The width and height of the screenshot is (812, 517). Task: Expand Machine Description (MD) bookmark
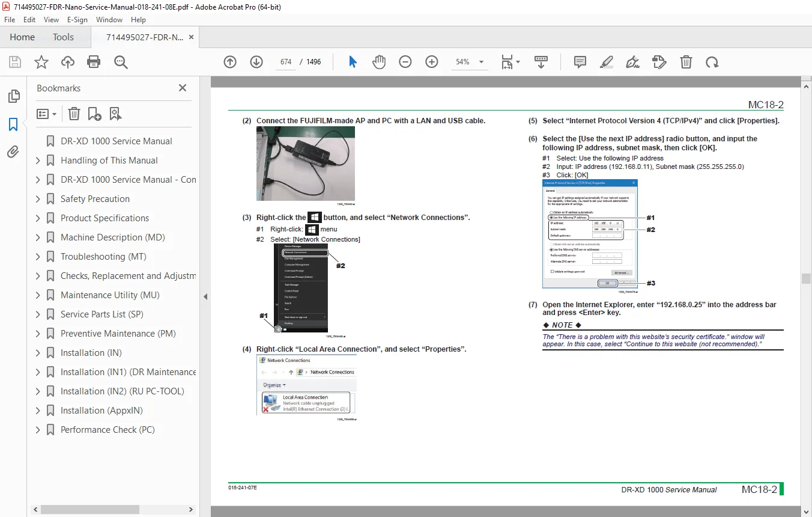pyautogui.click(x=38, y=237)
